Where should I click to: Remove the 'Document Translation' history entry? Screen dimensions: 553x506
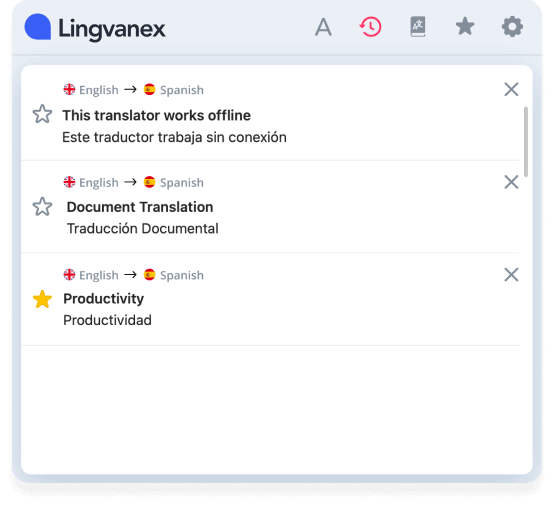(x=511, y=182)
